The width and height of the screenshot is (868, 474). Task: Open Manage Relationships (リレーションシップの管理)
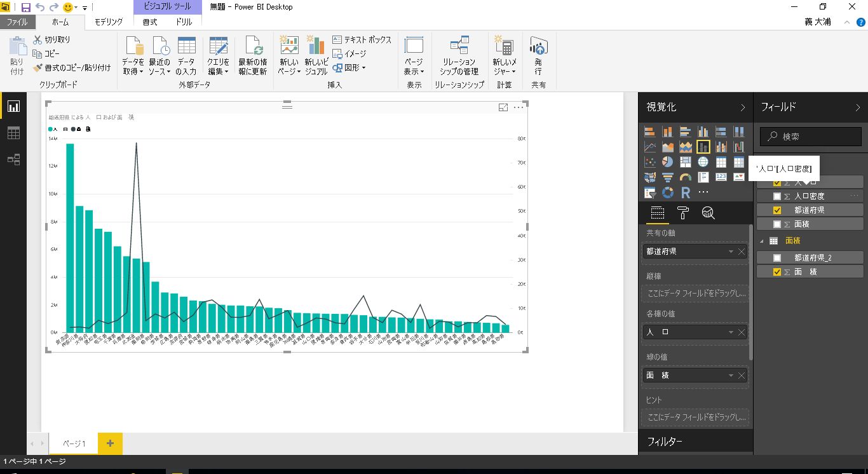click(459, 55)
